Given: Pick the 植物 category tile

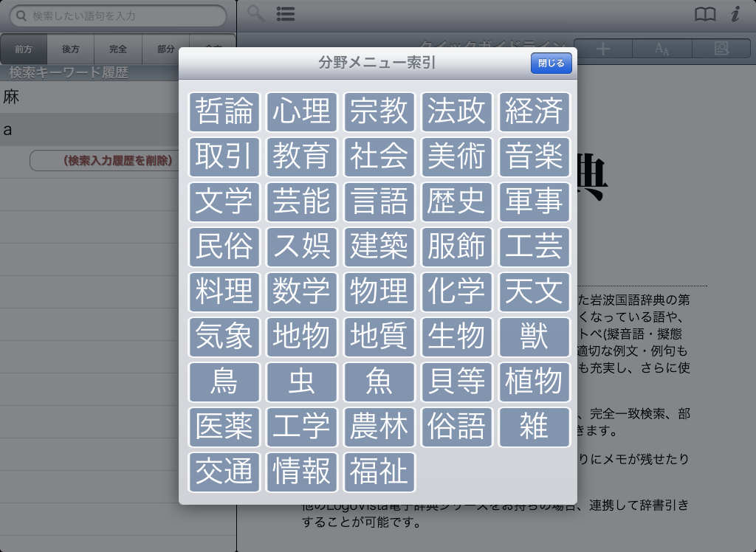Looking at the screenshot, I should click(535, 382).
